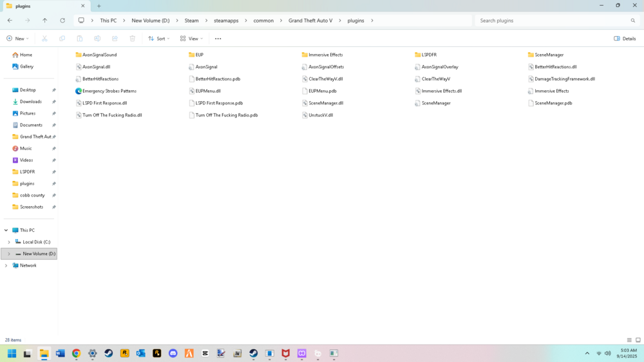Open CapCut from taskbar

[205, 354]
